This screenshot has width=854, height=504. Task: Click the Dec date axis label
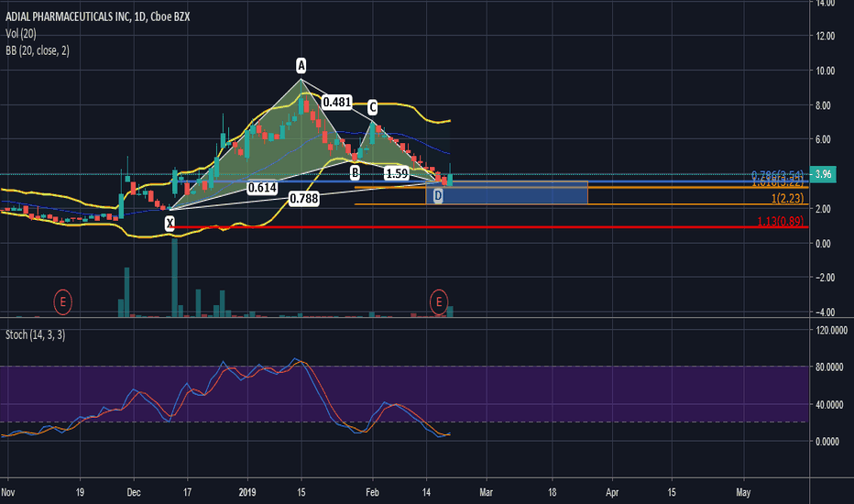pos(134,492)
